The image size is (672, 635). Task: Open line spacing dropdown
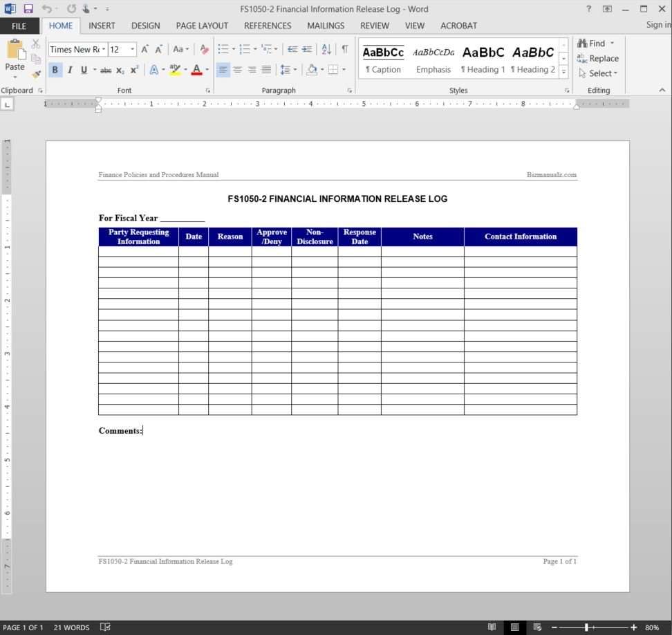click(288, 69)
